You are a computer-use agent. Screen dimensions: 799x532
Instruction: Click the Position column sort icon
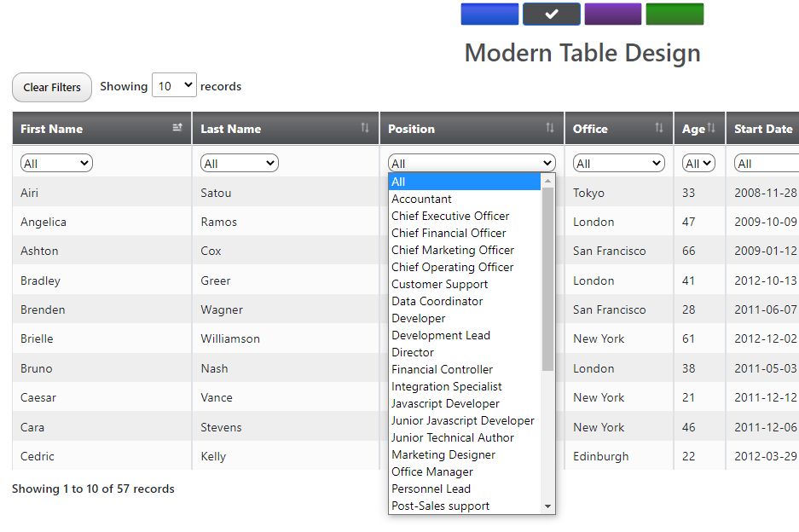[550, 128]
